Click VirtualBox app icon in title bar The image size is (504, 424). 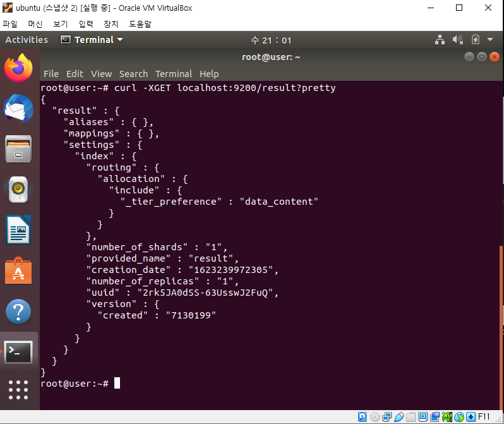(8, 8)
